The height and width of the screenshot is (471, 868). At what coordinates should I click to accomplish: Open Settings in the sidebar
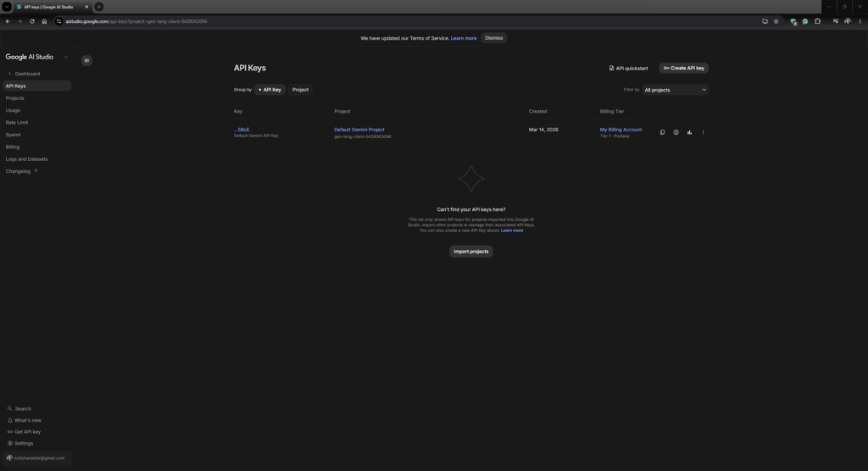[x=20, y=443]
